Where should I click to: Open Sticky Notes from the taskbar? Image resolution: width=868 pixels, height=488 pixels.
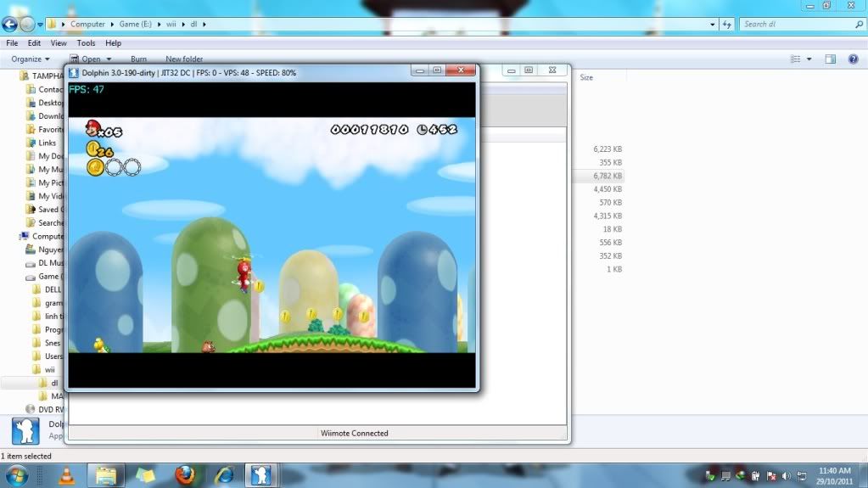tap(145, 476)
